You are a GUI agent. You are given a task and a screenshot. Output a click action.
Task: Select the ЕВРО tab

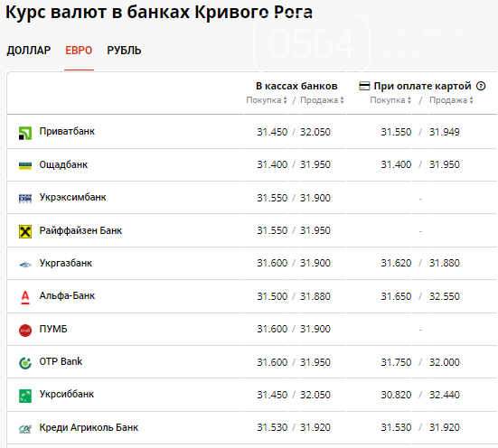[x=79, y=51]
